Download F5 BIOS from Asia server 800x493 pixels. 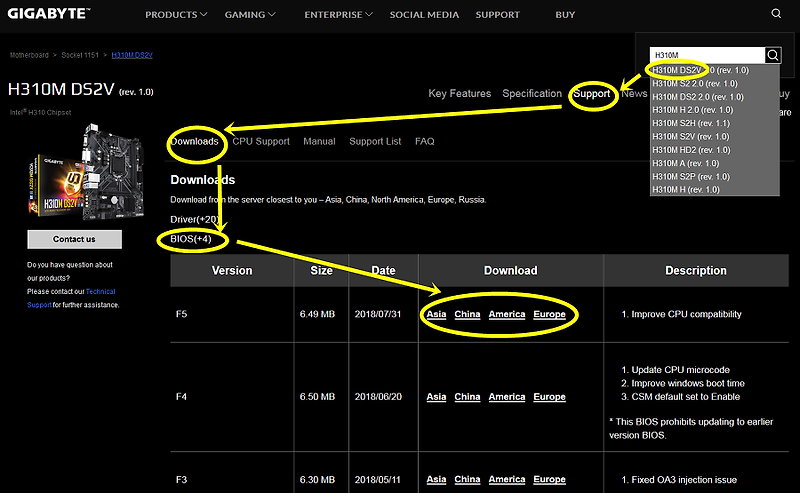tap(436, 314)
